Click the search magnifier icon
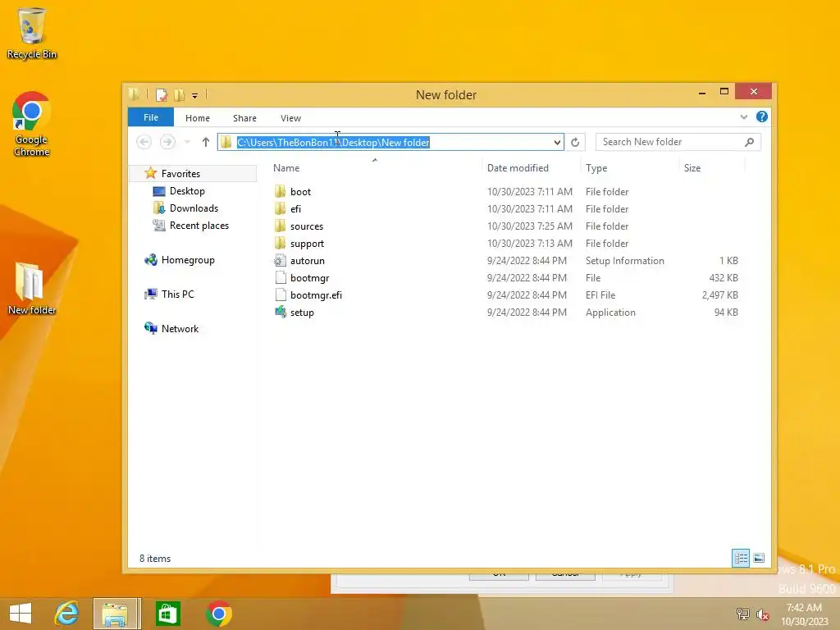Viewport: 840px width, 630px height. [x=750, y=142]
